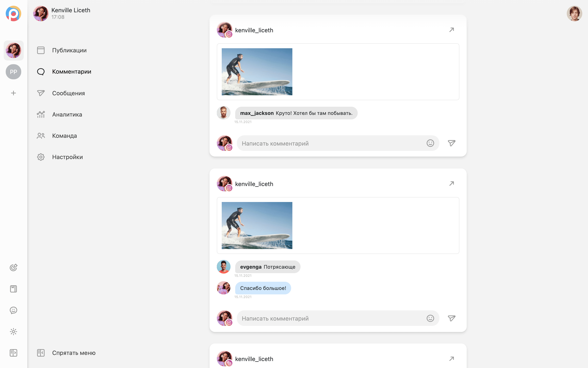Click the app logo at top left
Screen dimensions: 588x368
13,14
